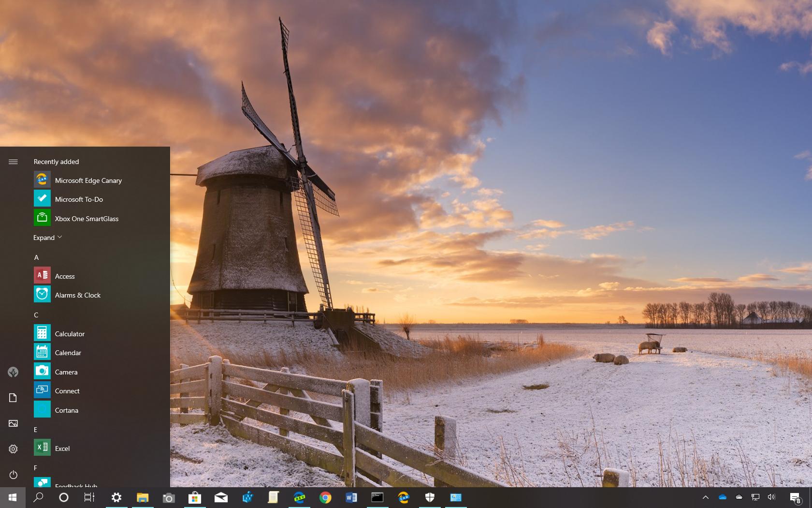Viewport: 812px width, 508px height.
Task: Open File Explorer from the taskbar
Action: (142, 497)
